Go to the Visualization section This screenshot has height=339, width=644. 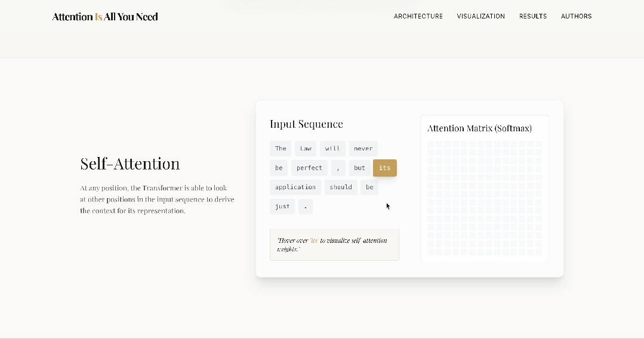click(480, 16)
